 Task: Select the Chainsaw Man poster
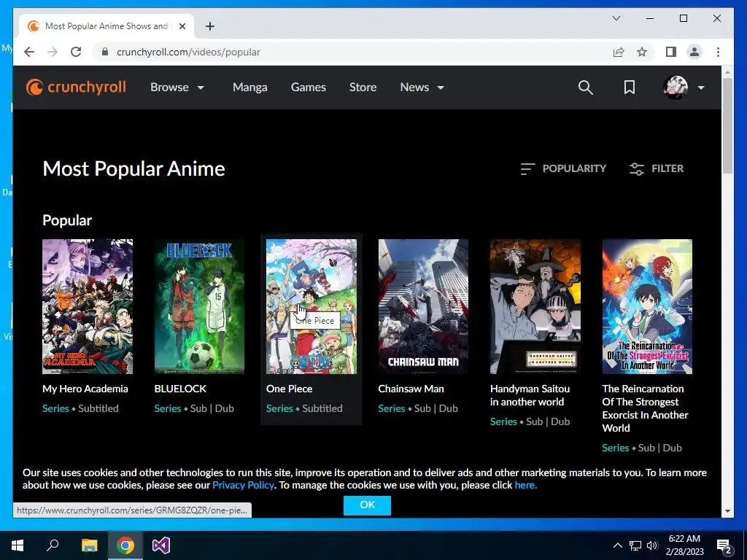423,306
